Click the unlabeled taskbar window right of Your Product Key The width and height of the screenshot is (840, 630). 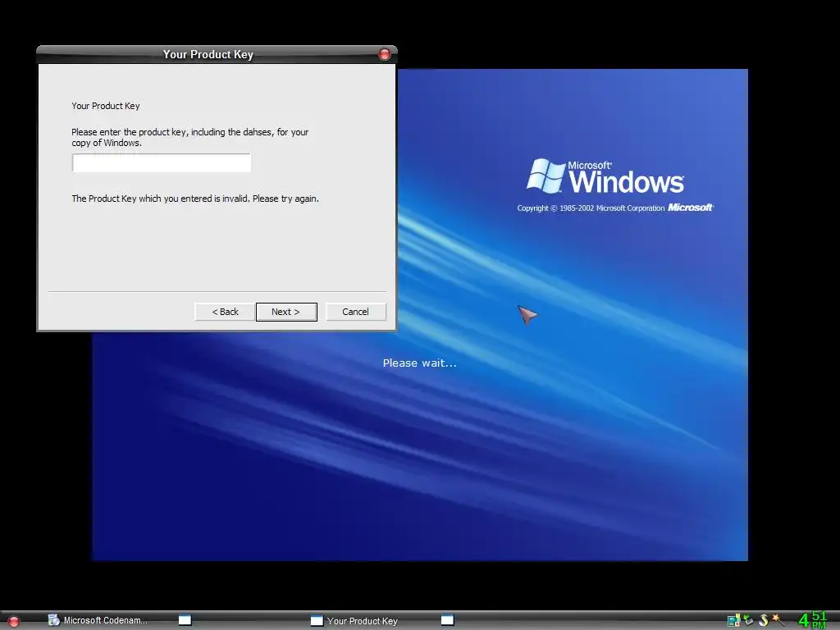point(447,620)
